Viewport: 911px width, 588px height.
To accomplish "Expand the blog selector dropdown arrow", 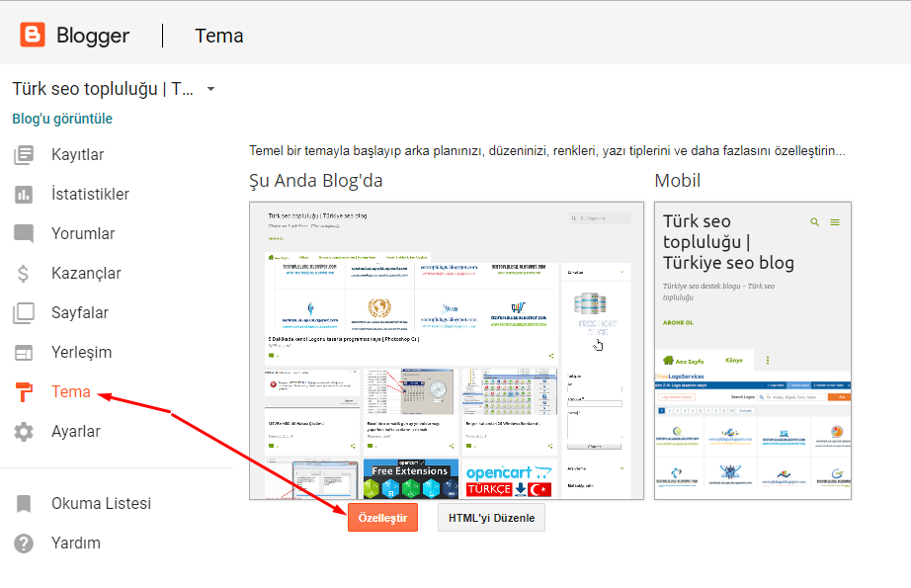I will [x=210, y=89].
